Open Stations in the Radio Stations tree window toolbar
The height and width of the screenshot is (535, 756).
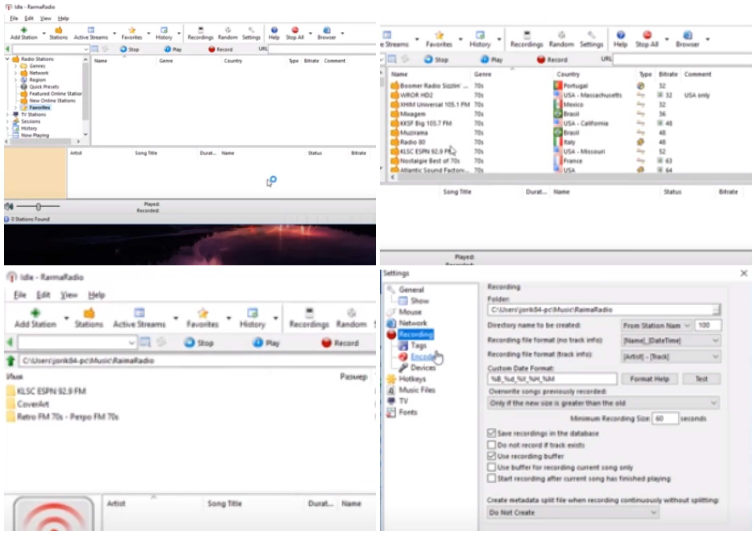58,33
